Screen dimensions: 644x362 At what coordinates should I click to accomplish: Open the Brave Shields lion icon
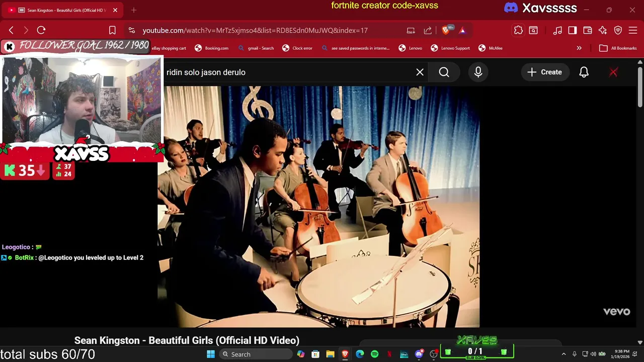pos(446,30)
